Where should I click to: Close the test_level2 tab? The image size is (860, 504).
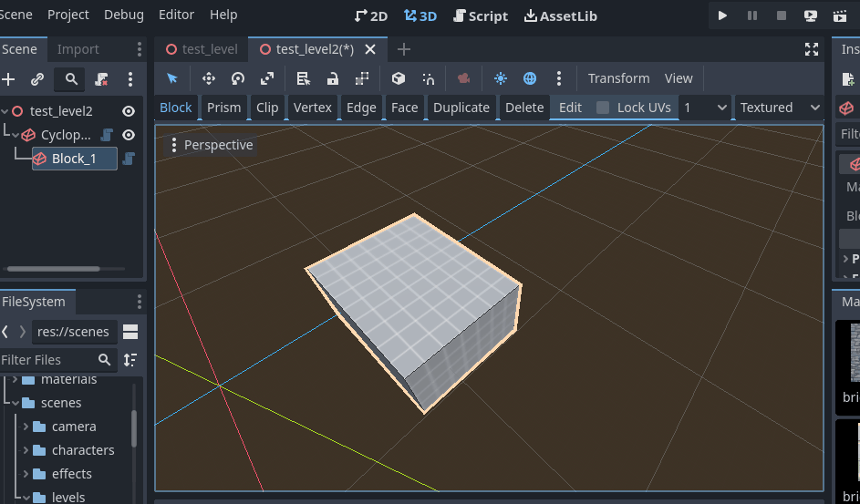tap(370, 49)
